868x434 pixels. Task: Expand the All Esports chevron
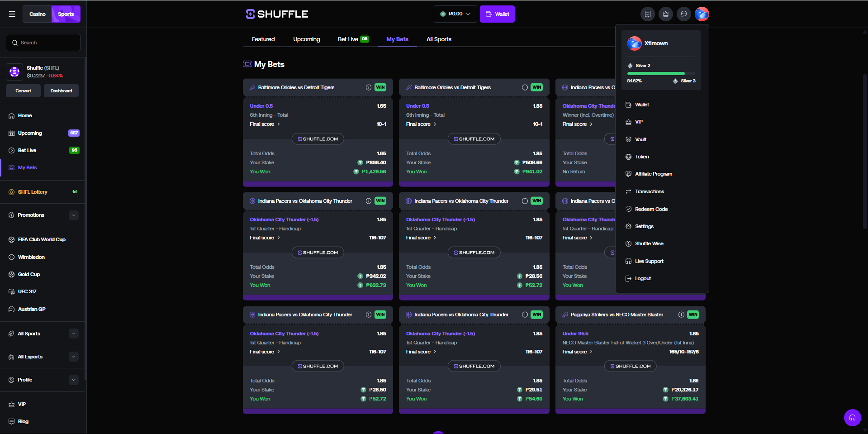pyautogui.click(x=74, y=357)
